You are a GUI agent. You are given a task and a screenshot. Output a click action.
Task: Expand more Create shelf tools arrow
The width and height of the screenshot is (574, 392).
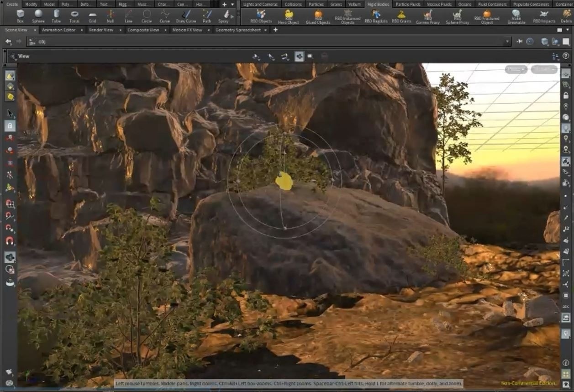233,16
